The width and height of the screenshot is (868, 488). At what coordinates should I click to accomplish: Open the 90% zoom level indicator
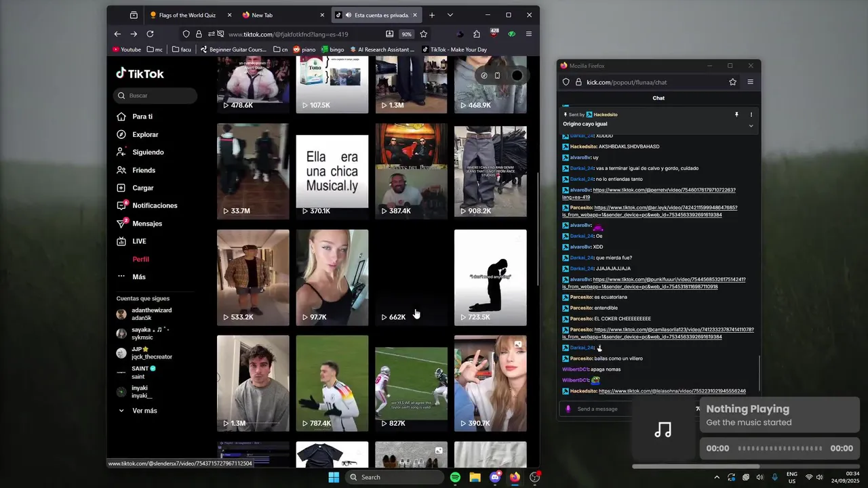pyautogui.click(x=406, y=34)
